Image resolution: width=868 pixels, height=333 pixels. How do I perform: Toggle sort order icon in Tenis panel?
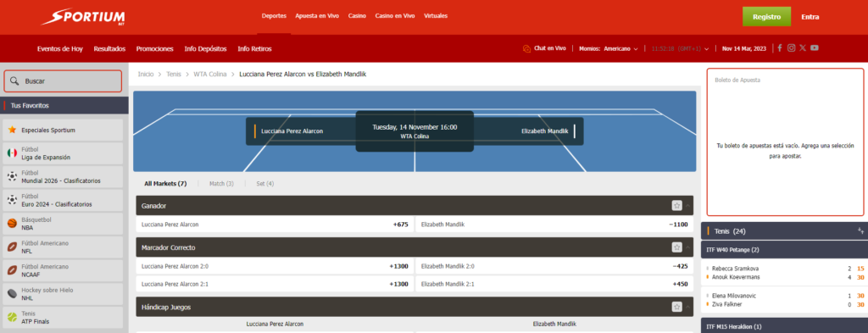tap(860, 230)
